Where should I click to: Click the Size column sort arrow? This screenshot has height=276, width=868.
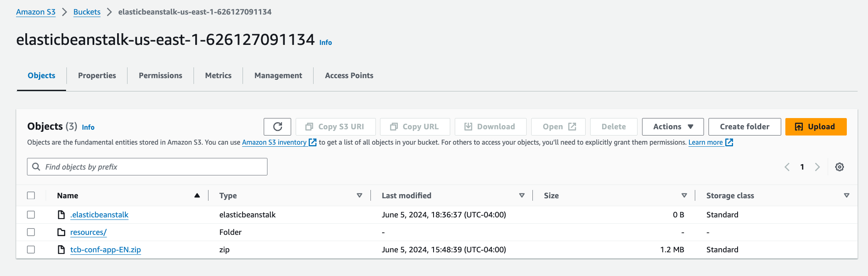tap(684, 195)
